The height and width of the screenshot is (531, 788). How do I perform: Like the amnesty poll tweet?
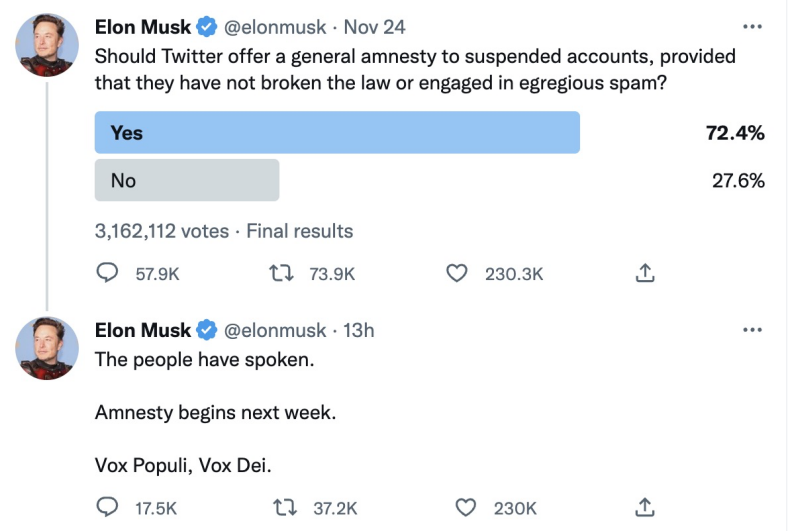click(457, 273)
